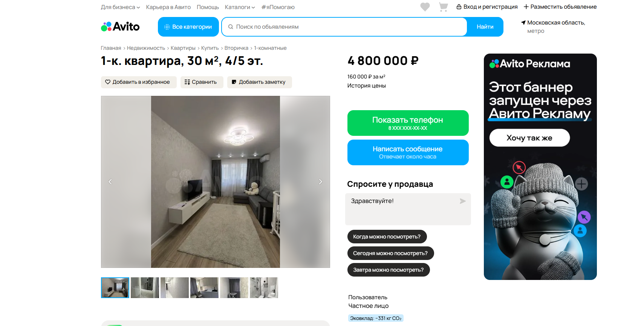Show previous photo with left arrow
Screen dimensions: 644x326
tap(110, 181)
